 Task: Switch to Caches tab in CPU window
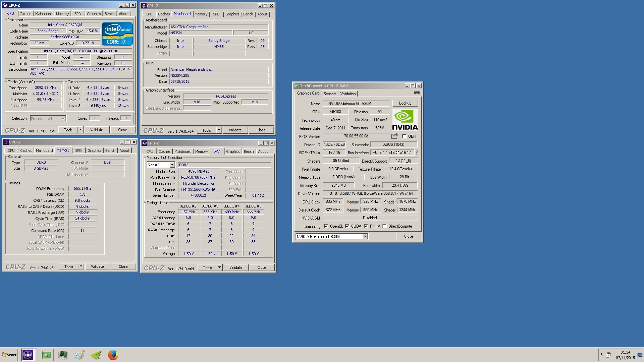click(25, 14)
